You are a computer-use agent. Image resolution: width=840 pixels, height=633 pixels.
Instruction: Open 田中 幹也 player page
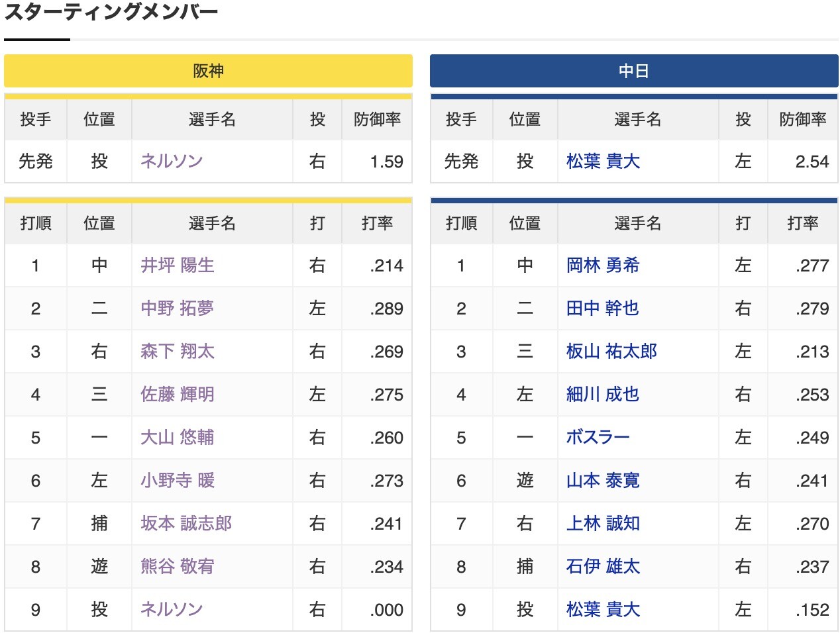[603, 308]
